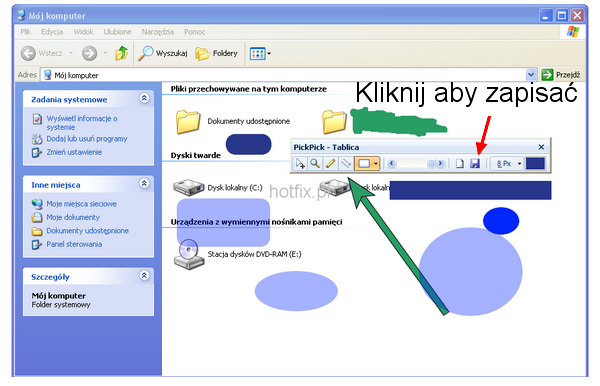Toggle the Foldery pane button
The width and height of the screenshot is (600, 386).
[x=217, y=53]
